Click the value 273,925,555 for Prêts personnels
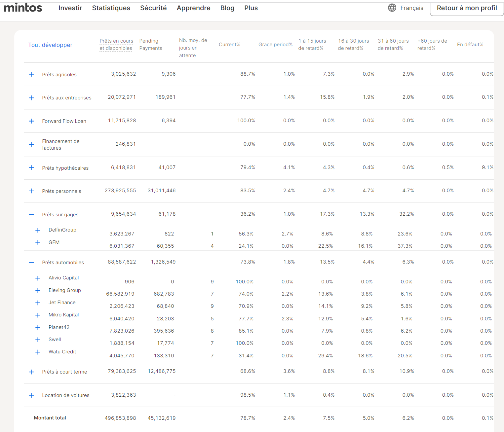Viewport: 504px width, 432px height. pos(120,191)
